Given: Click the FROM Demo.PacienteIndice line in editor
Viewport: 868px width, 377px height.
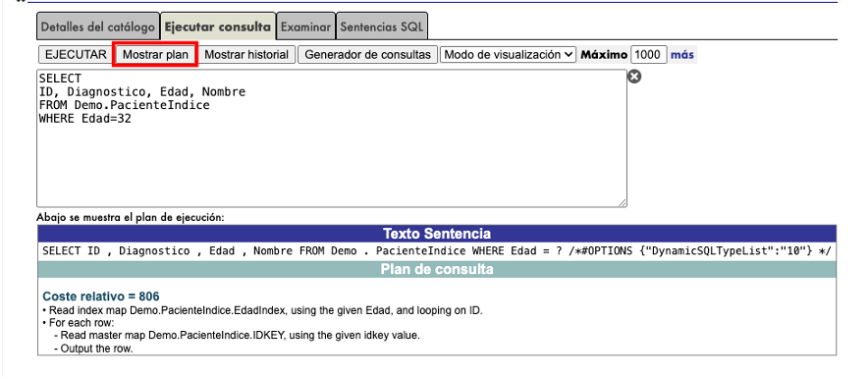Looking at the screenshot, I should pos(125,105).
